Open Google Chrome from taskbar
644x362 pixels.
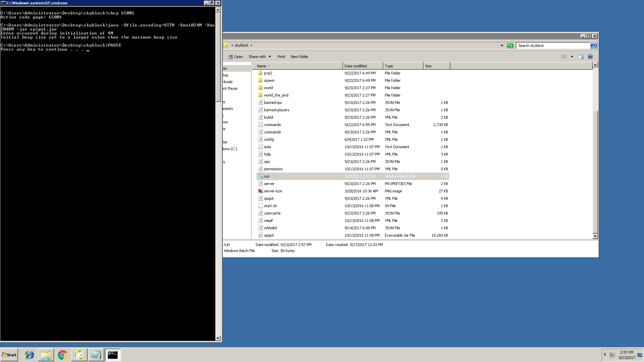tap(62, 355)
